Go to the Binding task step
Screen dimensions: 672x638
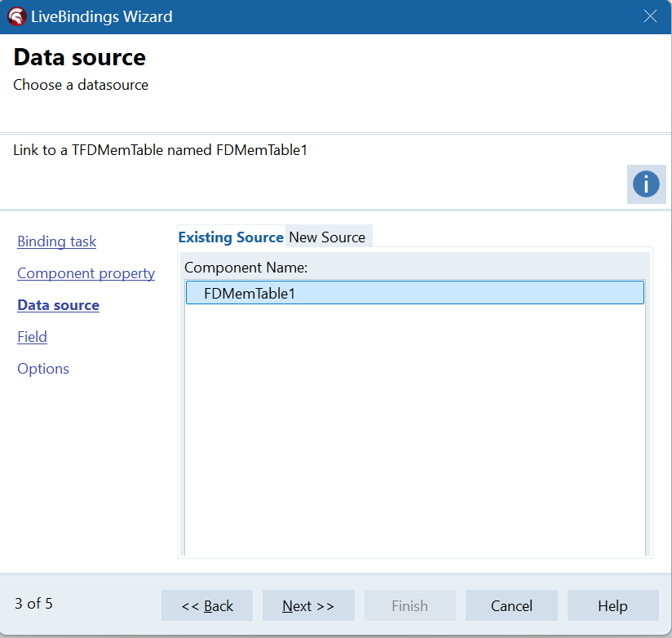56,241
